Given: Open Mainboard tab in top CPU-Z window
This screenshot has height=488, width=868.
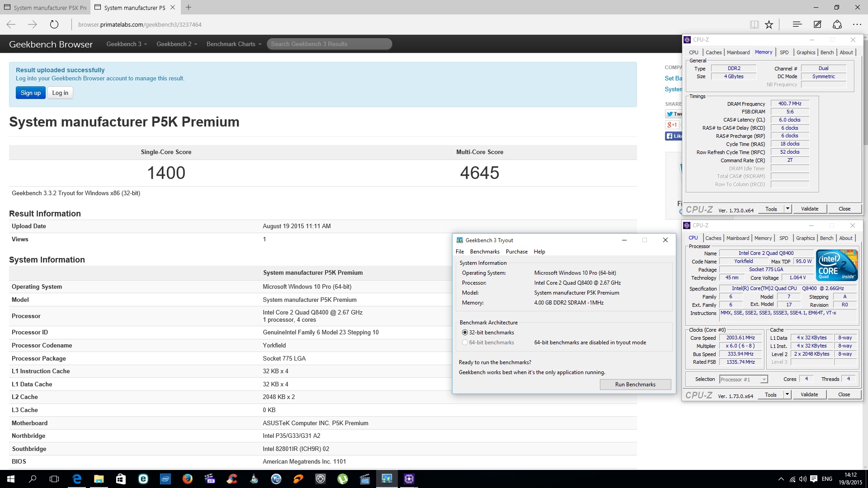Looking at the screenshot, I should (738, 52).
